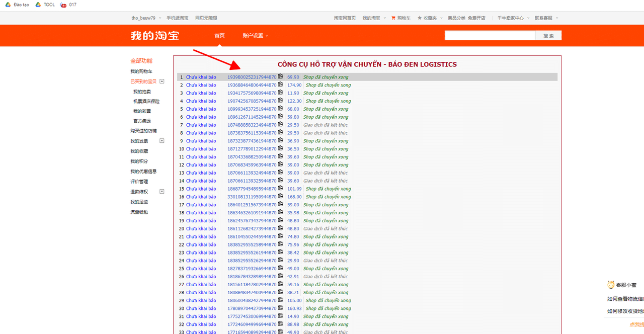
Task: Open order 1874888583234944870 link
Action: 252,125
